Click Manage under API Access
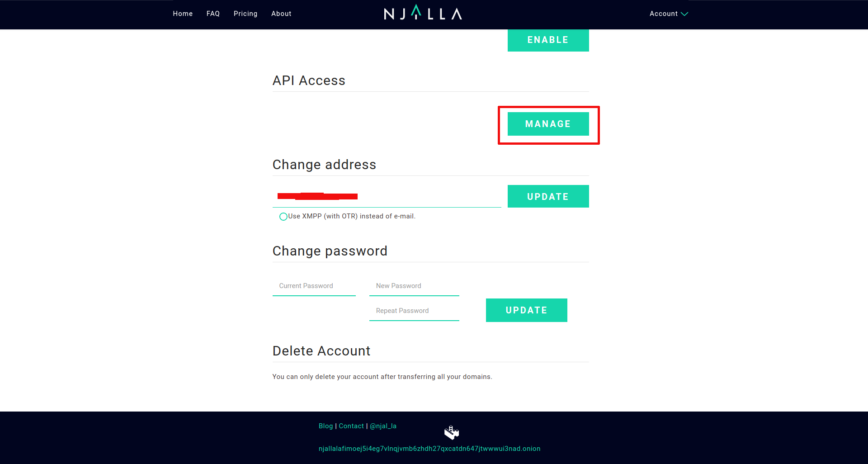This screenshot has height=464, width=868. pyautogui.click(x=548, y=124)
